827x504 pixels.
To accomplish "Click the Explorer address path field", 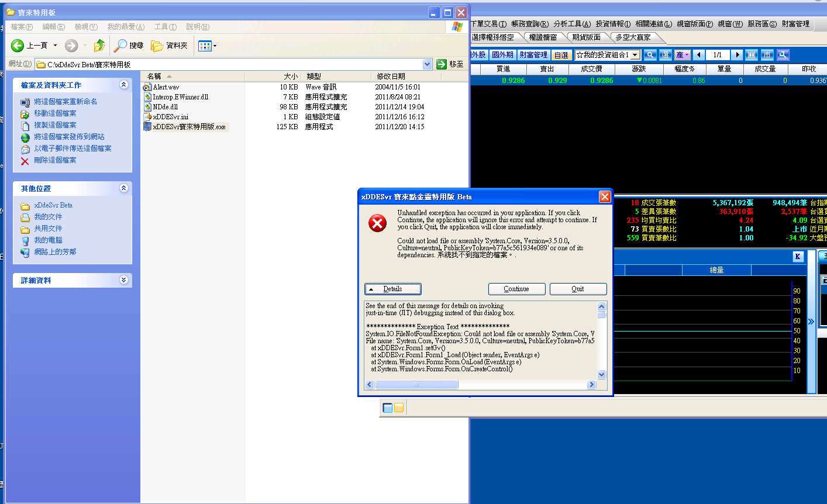I will 233,64.
